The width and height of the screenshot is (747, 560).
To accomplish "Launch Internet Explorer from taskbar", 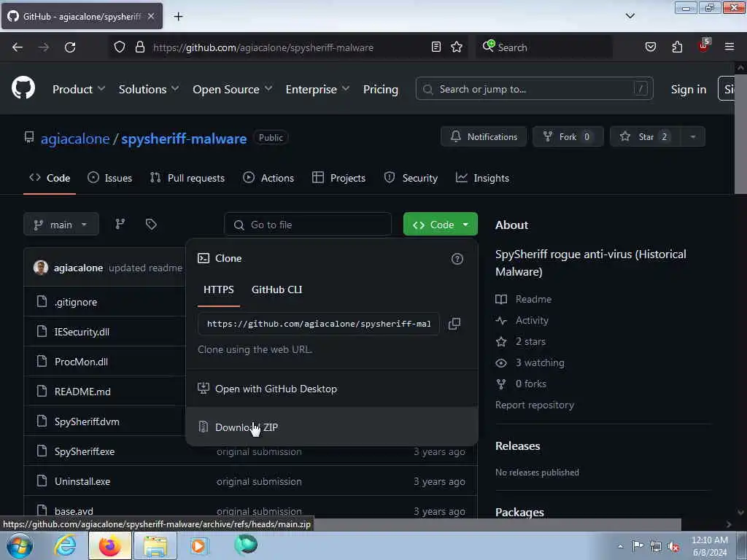I will [x=65, y=545].
